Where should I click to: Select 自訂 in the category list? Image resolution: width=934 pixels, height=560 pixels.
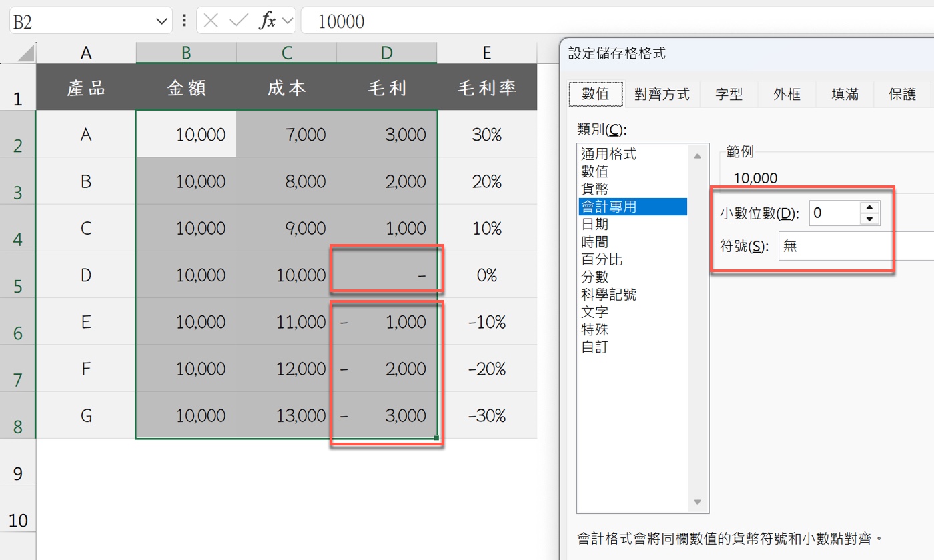click(x=594, y=346)
